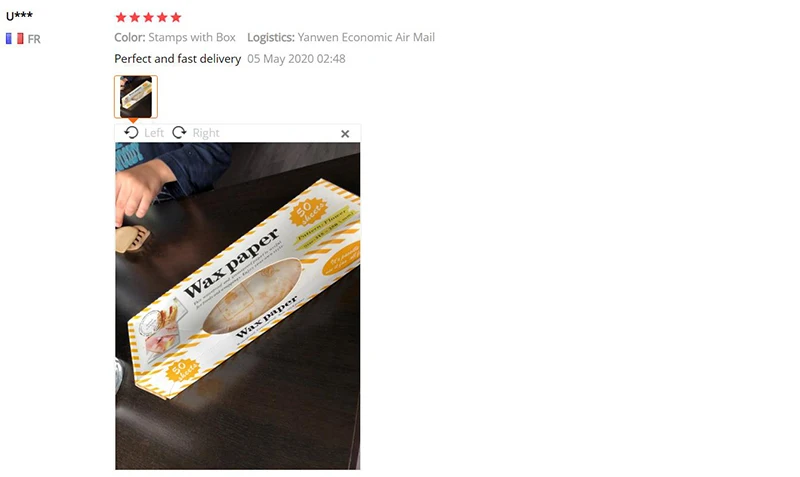The height and width of the screenshot is (477, 800).
Task: Click the review date 05 May 2020
Action: 296,59
